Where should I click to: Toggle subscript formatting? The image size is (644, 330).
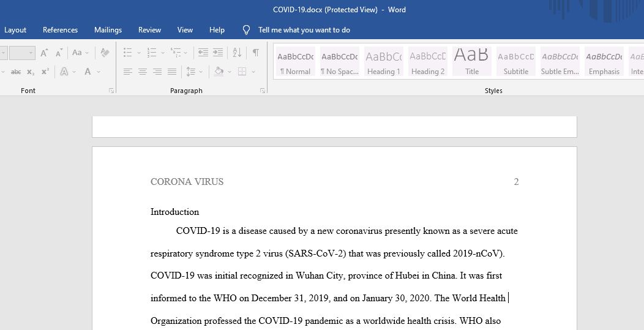[x=31, y=72]
